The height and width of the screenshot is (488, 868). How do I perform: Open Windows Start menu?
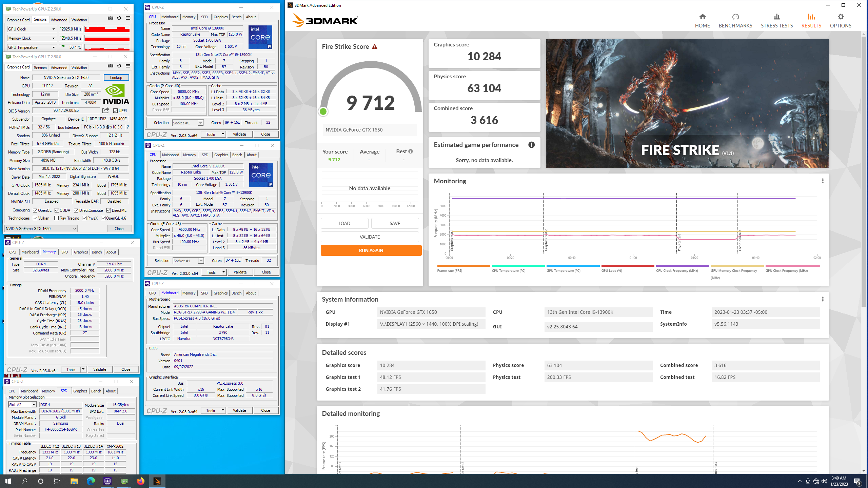8,481
